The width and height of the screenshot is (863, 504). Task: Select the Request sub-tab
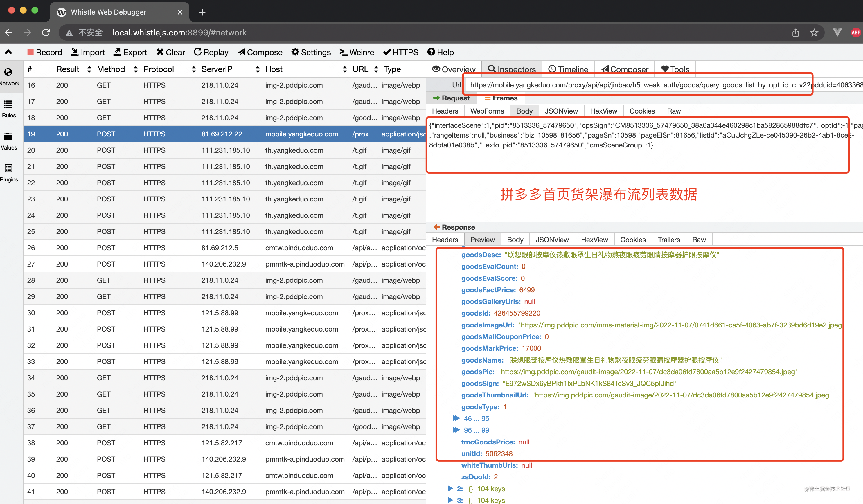[x=451, y=98]
